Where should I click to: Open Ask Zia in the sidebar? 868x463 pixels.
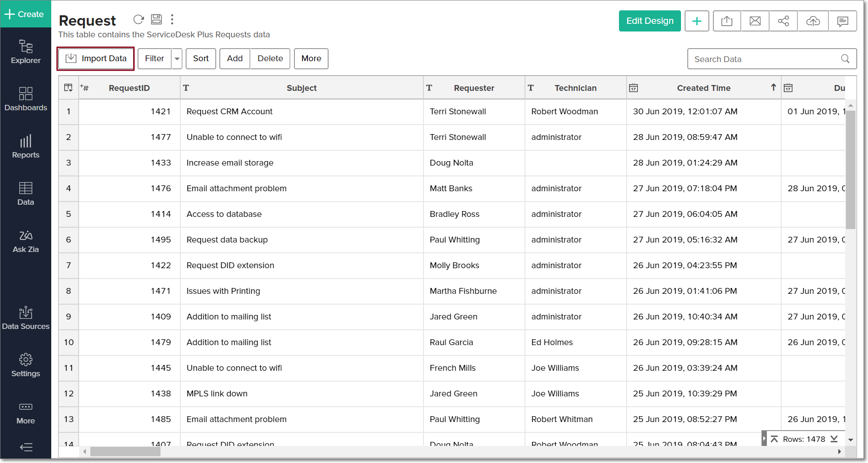click(26, 242)
